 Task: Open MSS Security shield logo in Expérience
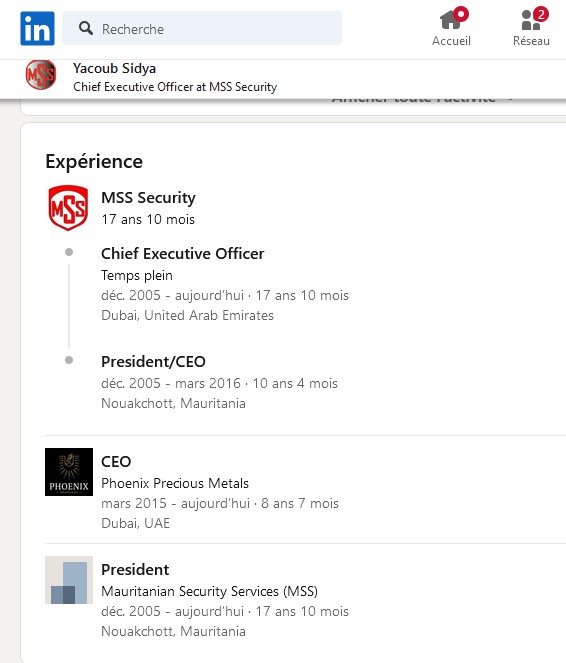(68, 208)
